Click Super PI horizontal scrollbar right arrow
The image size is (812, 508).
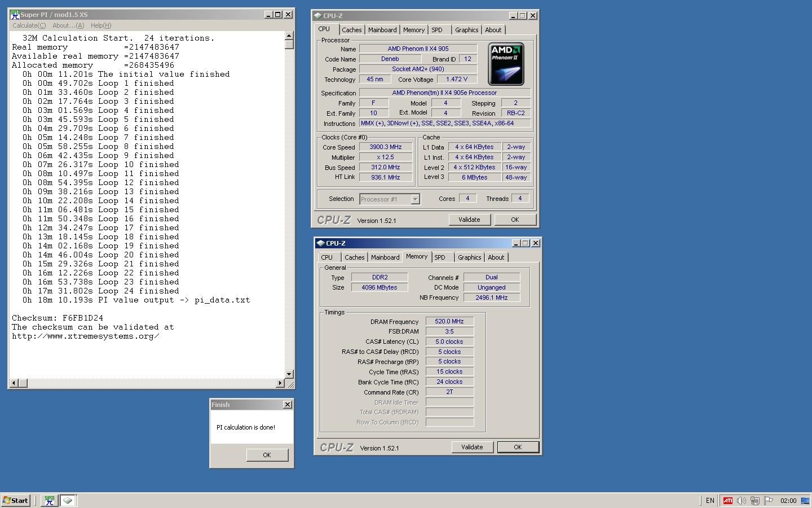coord(280,383)
